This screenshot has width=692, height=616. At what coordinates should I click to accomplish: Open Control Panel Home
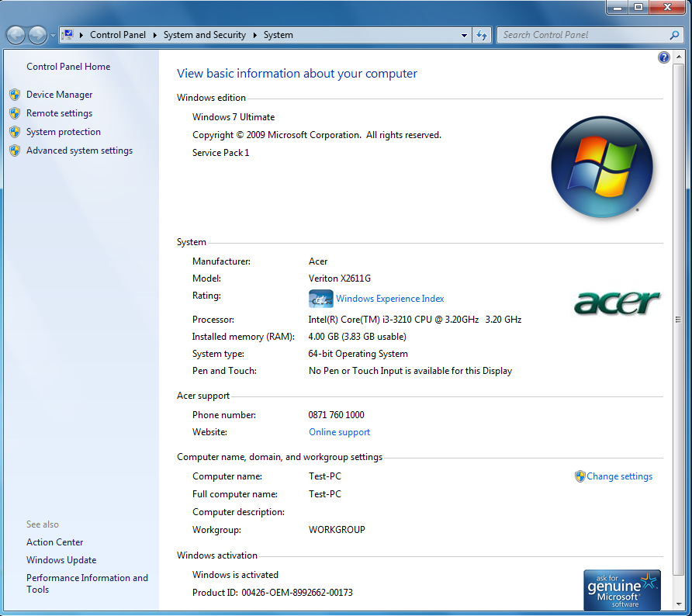(x=68, y=67)
